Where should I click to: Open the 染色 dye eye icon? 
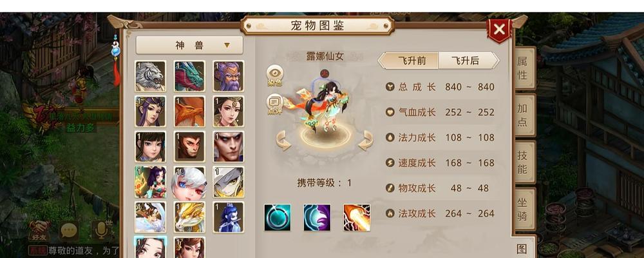[275, 75]
